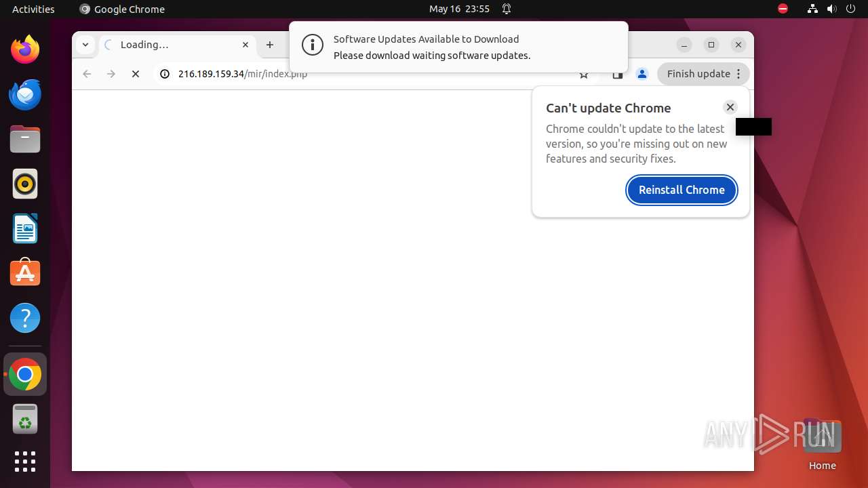The width and height of the screenshot is (868, 488).
Task: Open the Help icon in the dock
Action: point(25,318)
